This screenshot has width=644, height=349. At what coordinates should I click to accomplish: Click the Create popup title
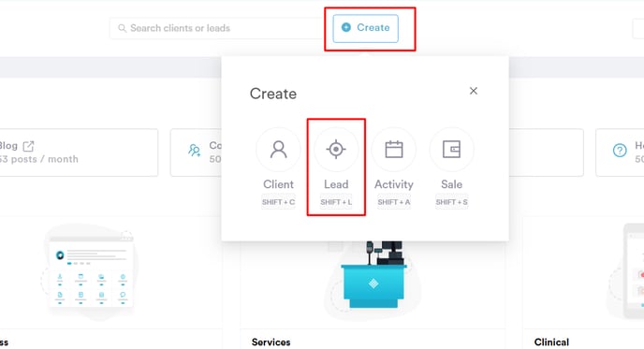(273, 94)
